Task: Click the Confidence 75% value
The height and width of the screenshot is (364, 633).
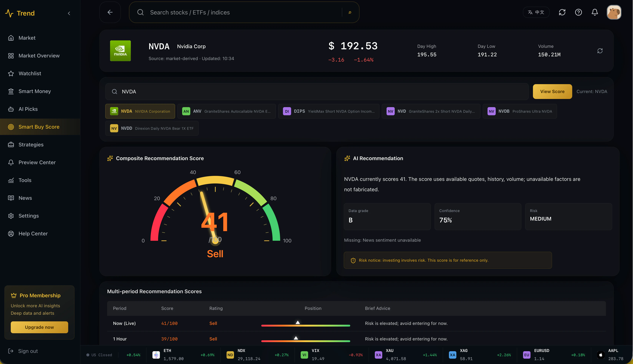Action: pyautogui.click(x=446, y=220)
